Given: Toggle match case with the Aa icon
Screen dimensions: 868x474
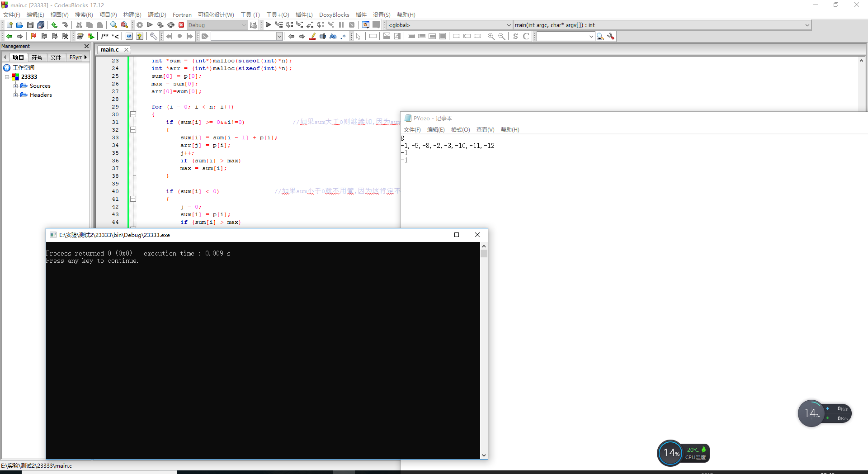Looking at the screenshot, I should (333, 36).
